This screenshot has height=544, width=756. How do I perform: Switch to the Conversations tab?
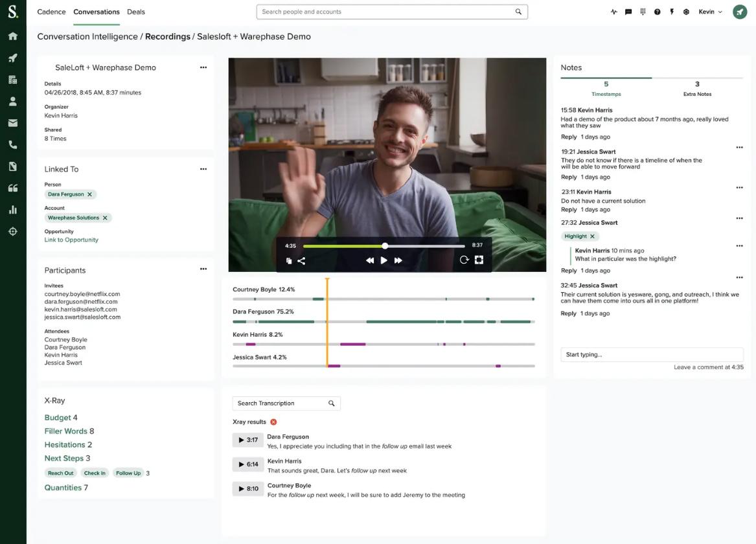97,12
